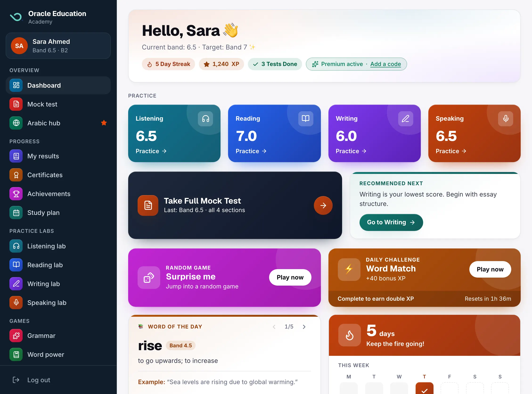
Task: Click the headphones icon on Listening card
Action: click(205, 119)
